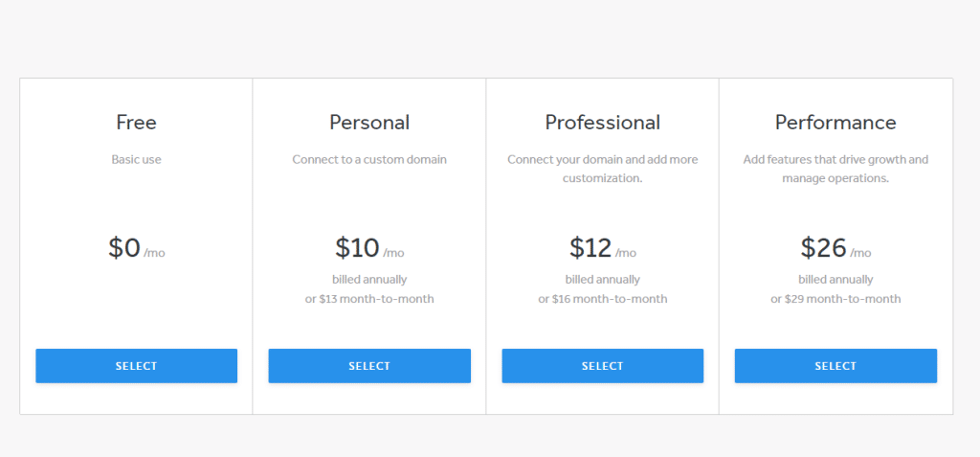Choose the Personal plan SELECT button

click(369, 366)
